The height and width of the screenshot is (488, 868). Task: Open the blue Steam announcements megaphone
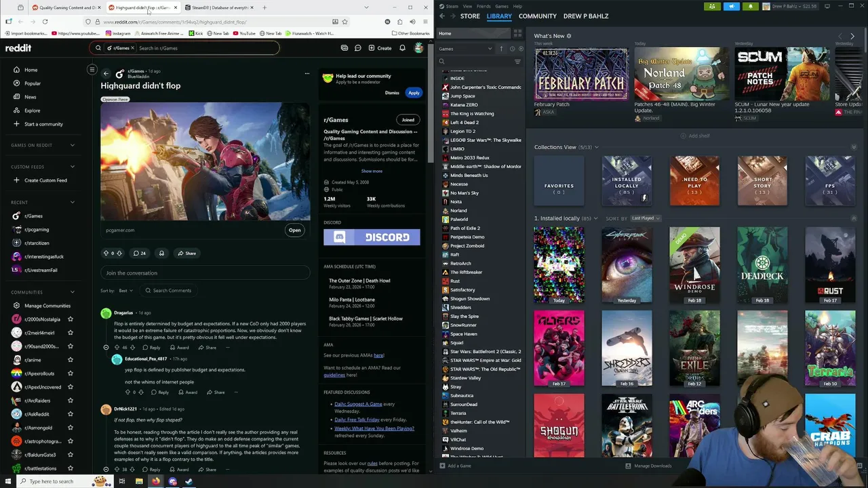[731, 6]
